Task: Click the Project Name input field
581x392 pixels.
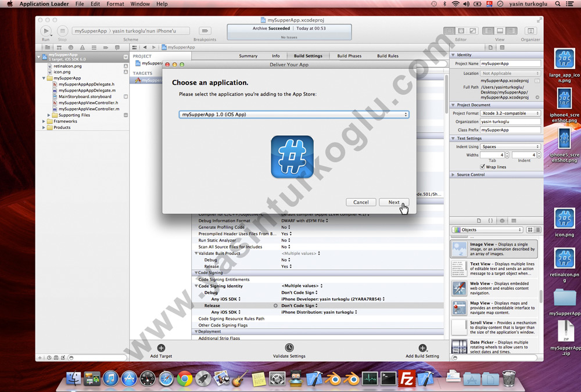Action: click(510, 64)
